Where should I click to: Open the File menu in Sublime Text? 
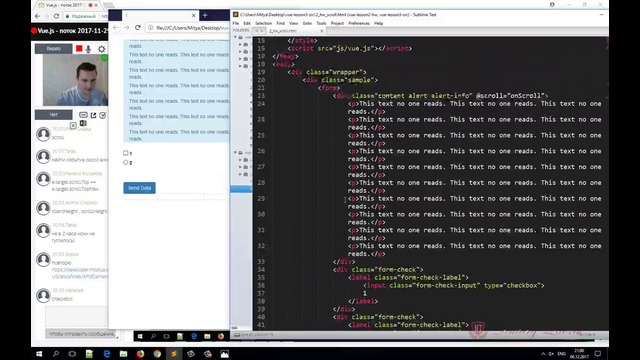click(x=236, y=23)
